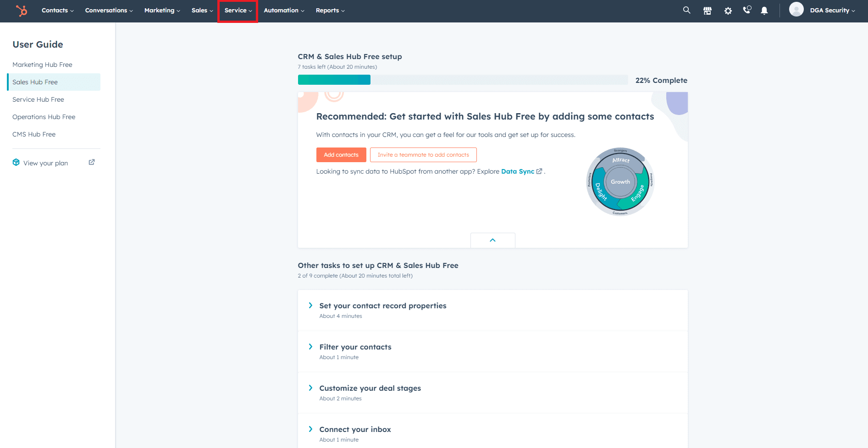
Task: Click the "User Guide" sidebar heading
Action: 38,44
